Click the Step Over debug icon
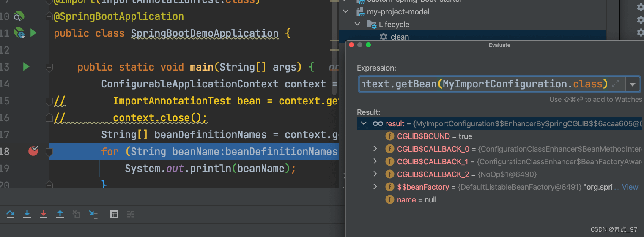This screenshot has height=237, width=644. (11, 214)
